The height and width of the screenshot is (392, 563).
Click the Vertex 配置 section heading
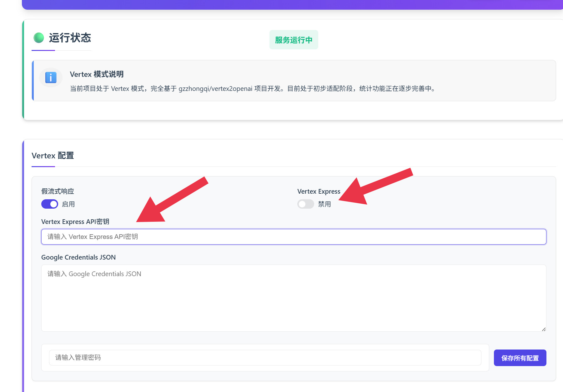click(x=53, y=156)
